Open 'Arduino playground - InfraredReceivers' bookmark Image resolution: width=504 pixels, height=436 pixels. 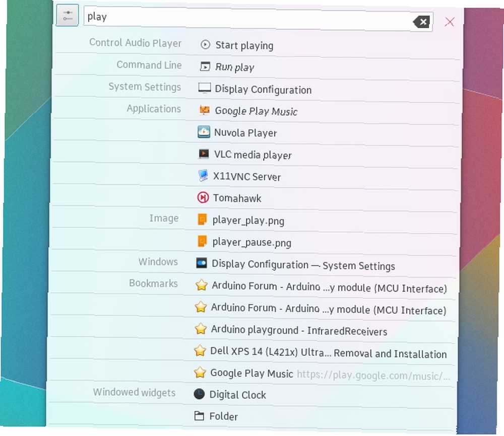tap(299, 330)
